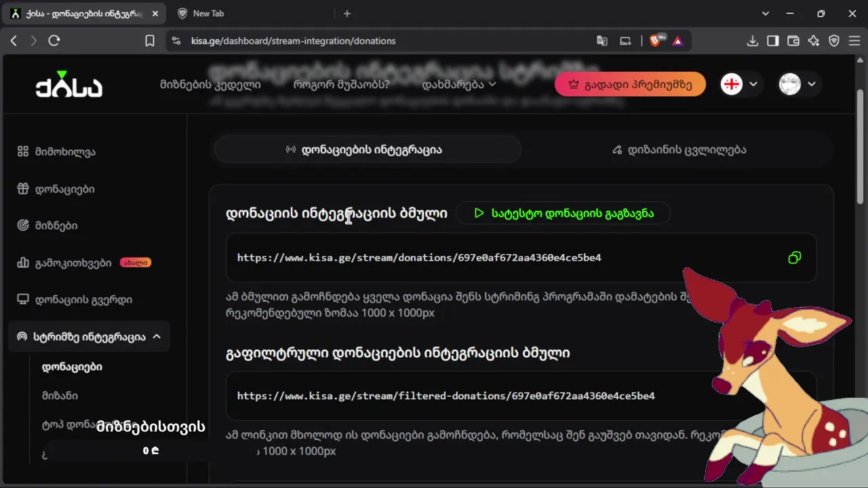The width and height of the screenshot is (868, 488).
Task: Open the მიმოხილვა overview grid icon
Action: click(23, 151)
